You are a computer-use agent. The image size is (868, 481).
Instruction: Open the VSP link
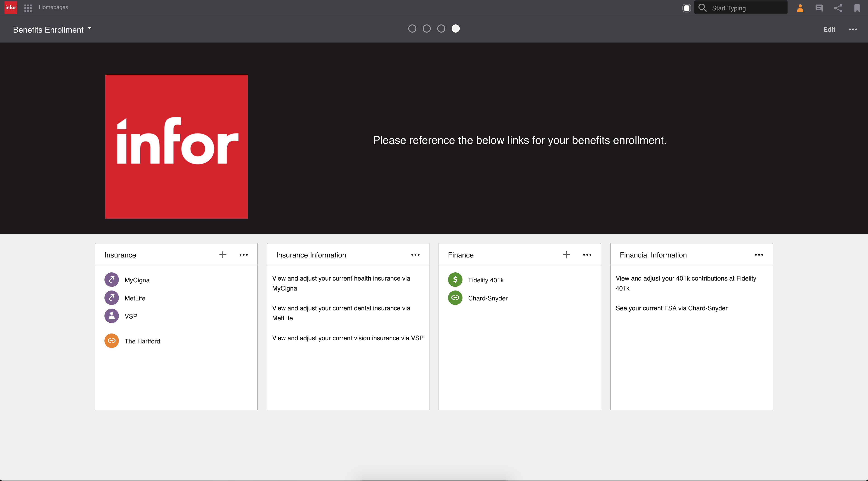pyautogui.click(x=131, y=317)
